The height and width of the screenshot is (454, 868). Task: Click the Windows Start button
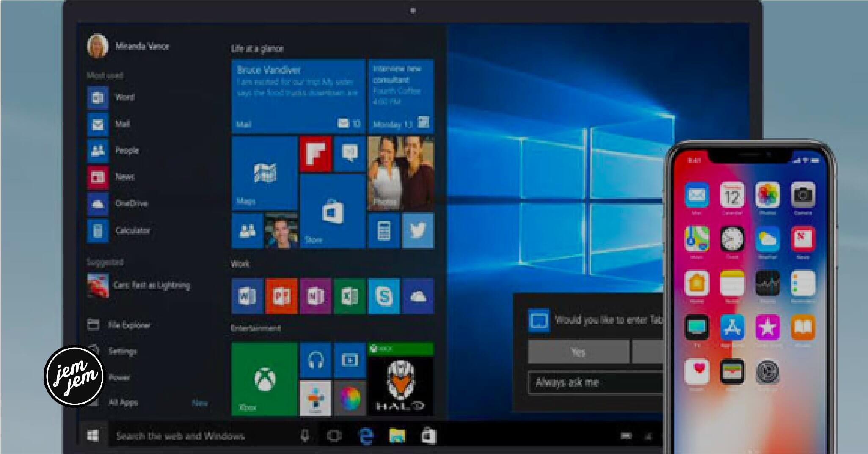(x=93, y=436)
